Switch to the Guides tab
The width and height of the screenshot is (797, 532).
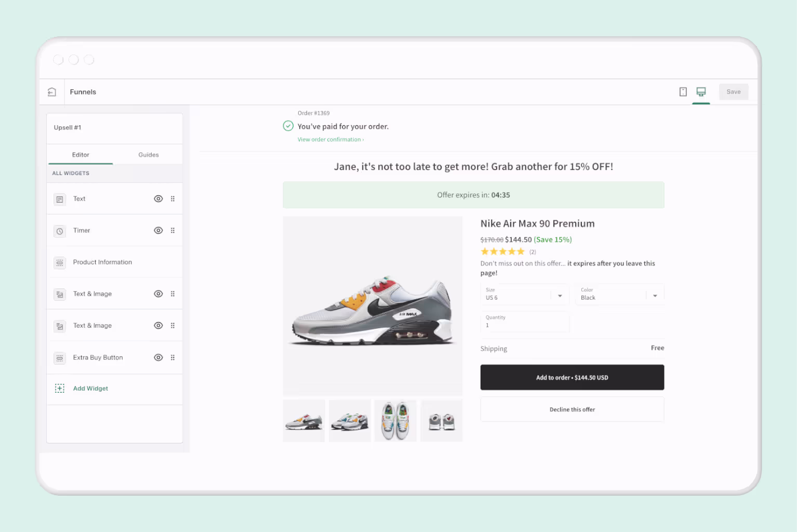click(x=149, y=155)
